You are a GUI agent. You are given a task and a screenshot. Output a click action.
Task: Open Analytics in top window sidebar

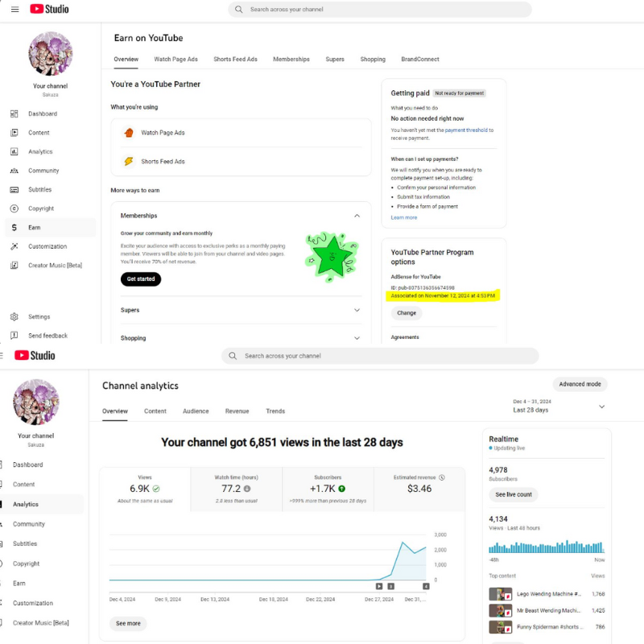coord(40,151)
